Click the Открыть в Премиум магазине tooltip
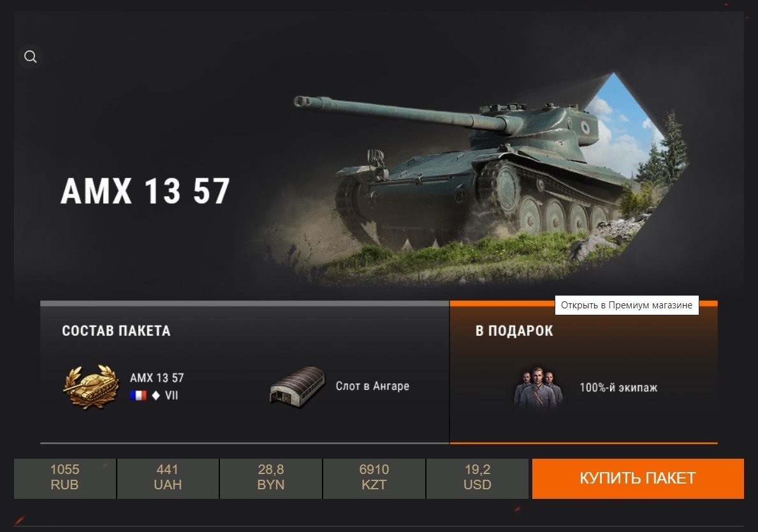Screen dimensions: 758x532 click(x=627, y=305)
